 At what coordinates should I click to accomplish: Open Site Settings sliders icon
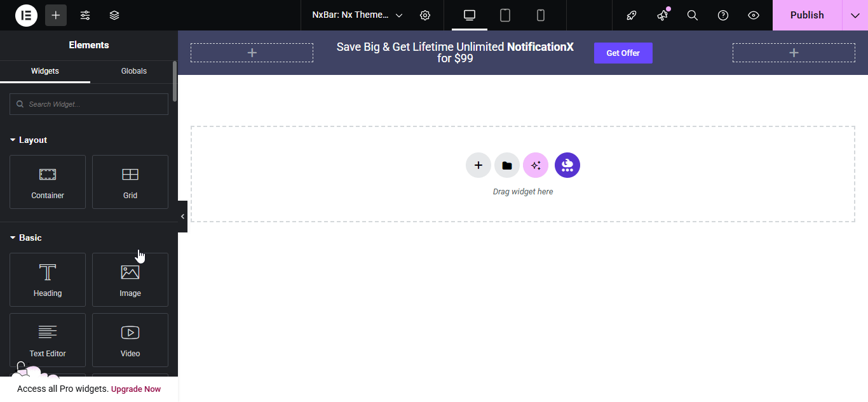tap(85, 15)
